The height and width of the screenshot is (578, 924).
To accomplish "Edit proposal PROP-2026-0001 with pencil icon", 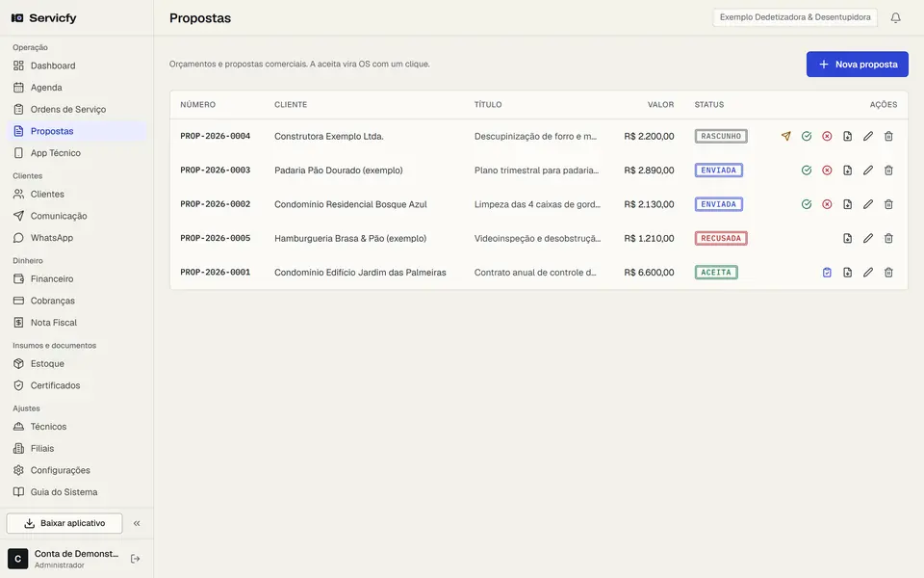I will click(868, 273).
